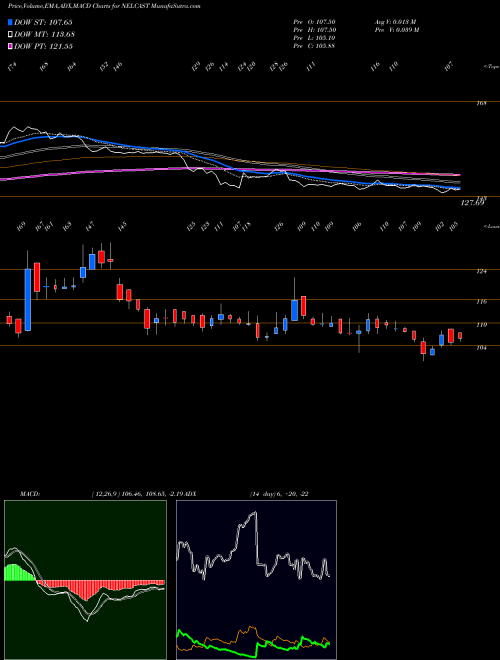The image size is (500, 660).
Task: Click the 168 price axis label
Action: click(x=481, y=104)
